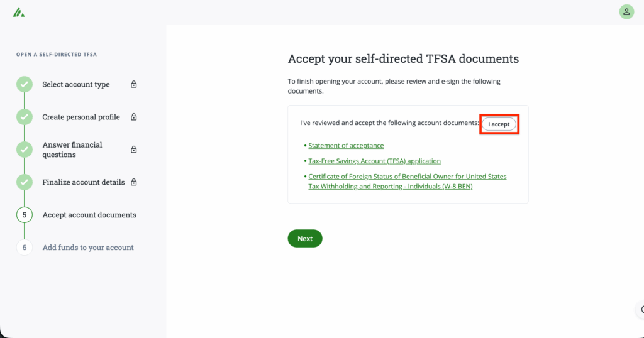The image size is (644, 338).
Task: Select the step 6 circle indicator
Action: (25, 248)
